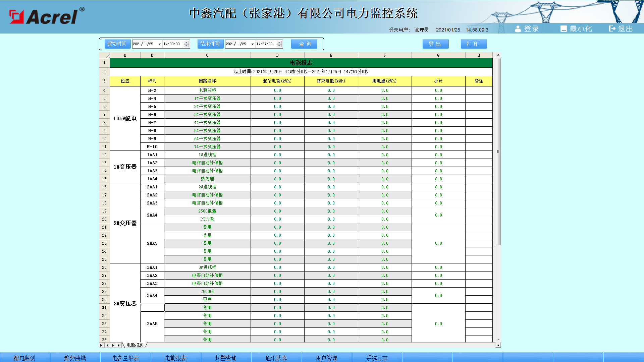Select column G header
Image resolution: width=644 pixels, height=362 pixels.
tap(438, 55)
